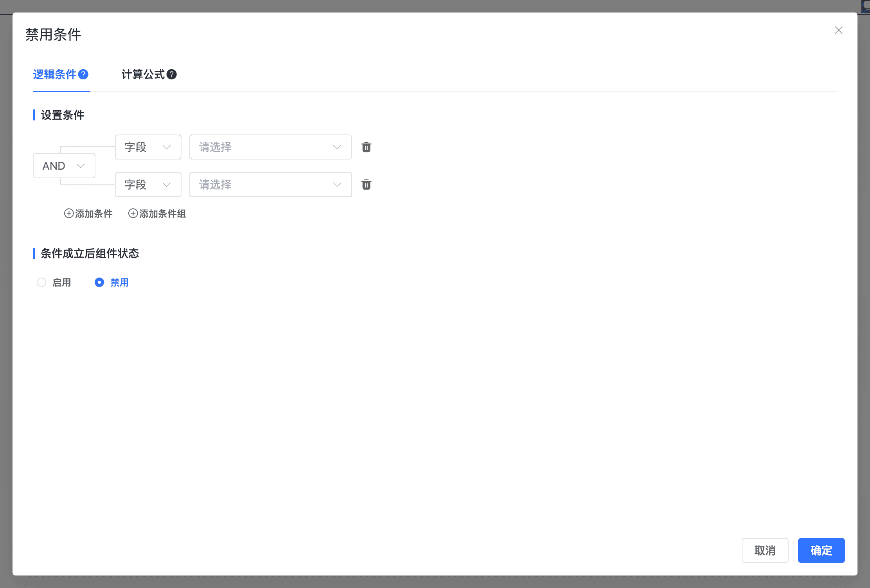The width and height of the screenshot is (870, 588).
Task: Click the 添加条件组 link text
Action: pos(163,213)
